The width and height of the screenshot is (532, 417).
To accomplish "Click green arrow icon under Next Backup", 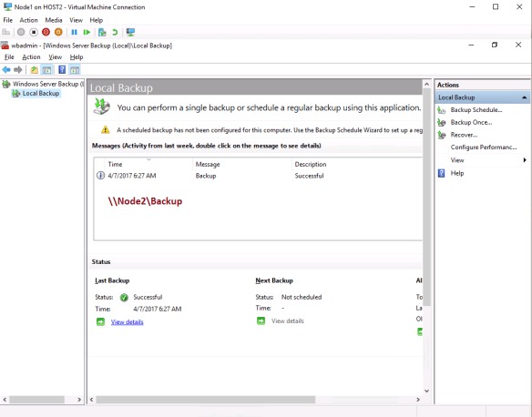I will (x=261, y=320).
